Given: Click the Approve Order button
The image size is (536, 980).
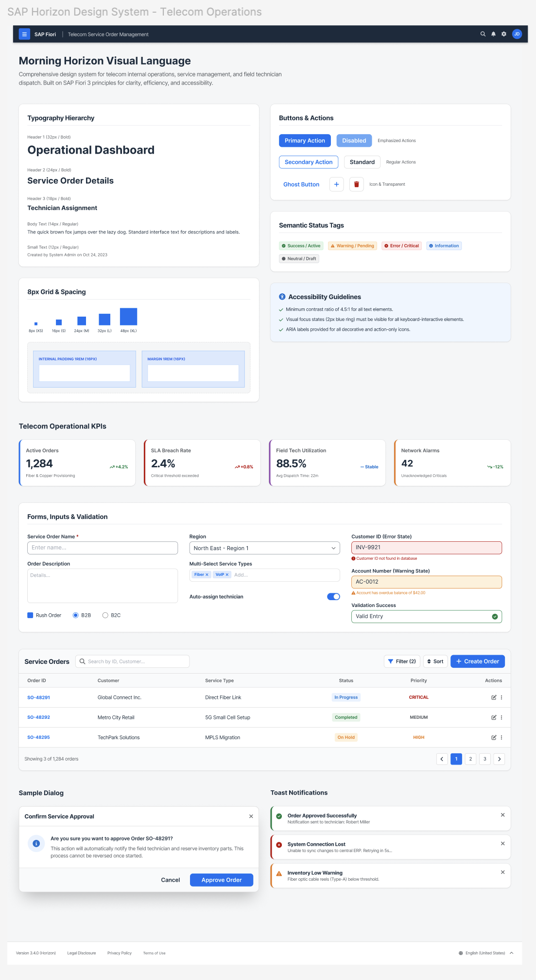Looking at the screenshot, I should coord(222,880).
